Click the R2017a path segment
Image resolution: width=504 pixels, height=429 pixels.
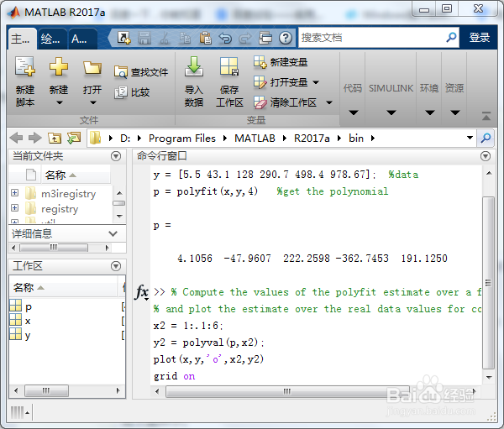pos(312,139)
